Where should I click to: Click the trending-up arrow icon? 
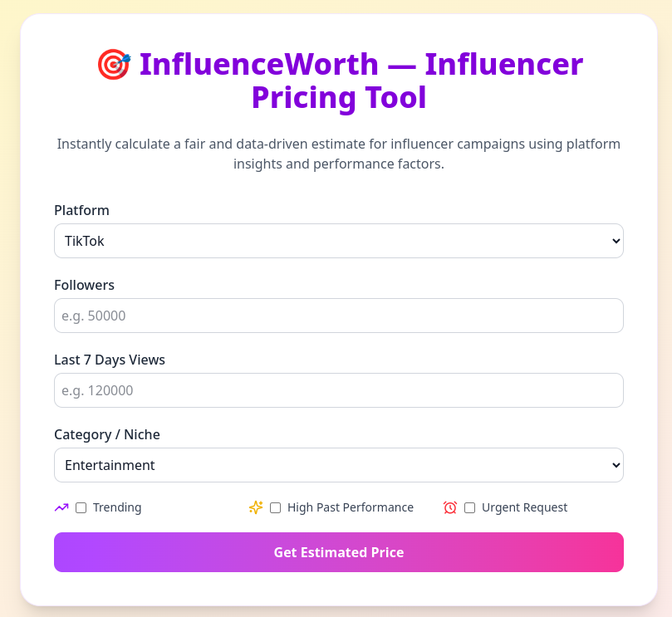(61, 507)
